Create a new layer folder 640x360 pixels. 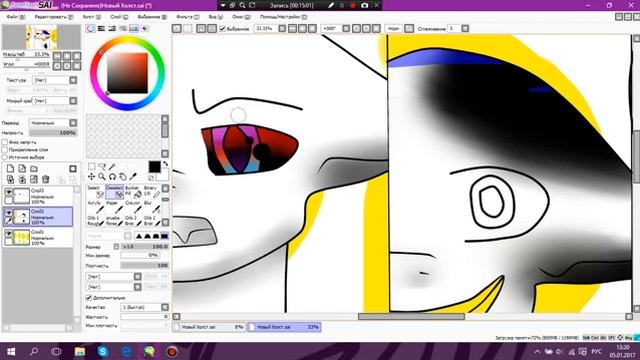point(34,168)
